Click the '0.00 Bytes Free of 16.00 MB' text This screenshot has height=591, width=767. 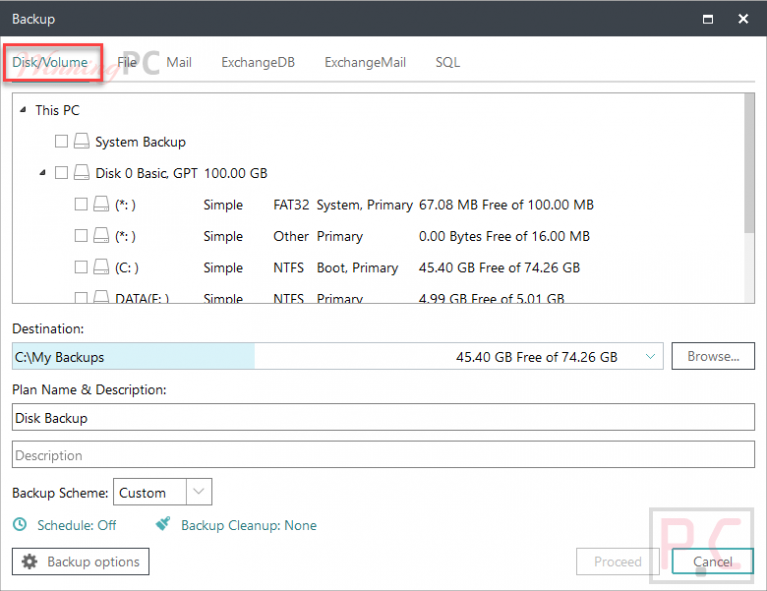click(504, 236)
